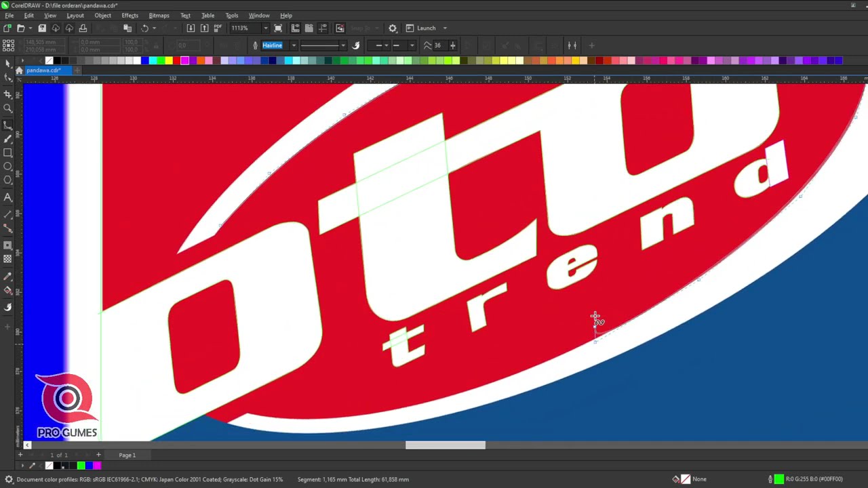Viewport: 868px width, 488px height.
Task: Click the Open folder icon
Action: coord(20,28)
